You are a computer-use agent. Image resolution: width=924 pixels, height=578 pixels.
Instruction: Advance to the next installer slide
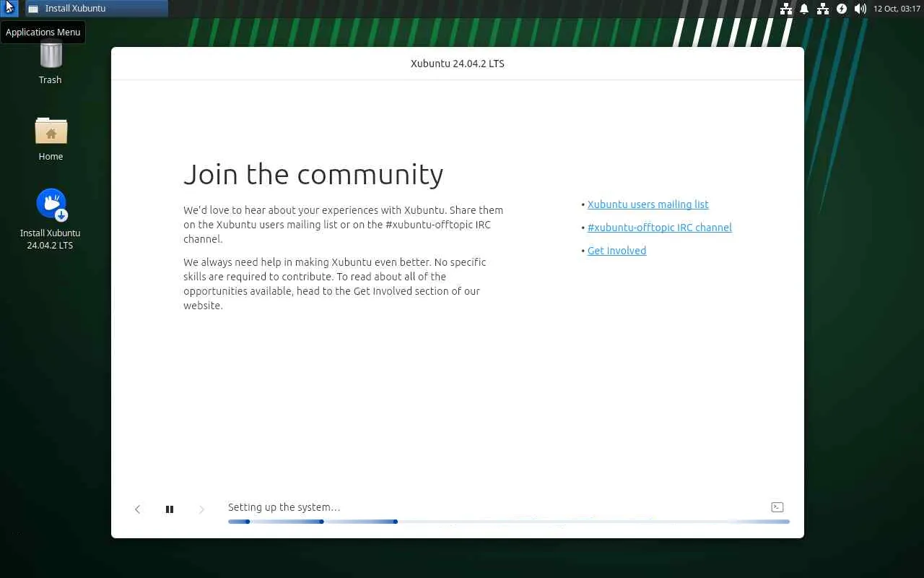(201, 509)
